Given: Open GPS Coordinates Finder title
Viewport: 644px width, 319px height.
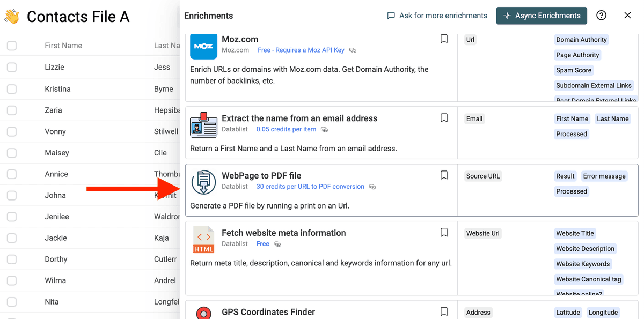Looking at the screenshot, I should point(268,312).
